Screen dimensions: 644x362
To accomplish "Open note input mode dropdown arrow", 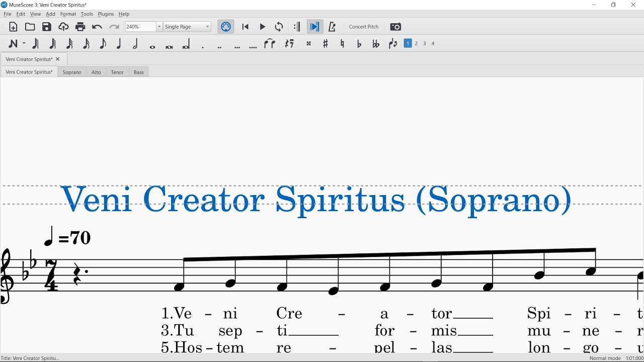I will click(24, 44).
